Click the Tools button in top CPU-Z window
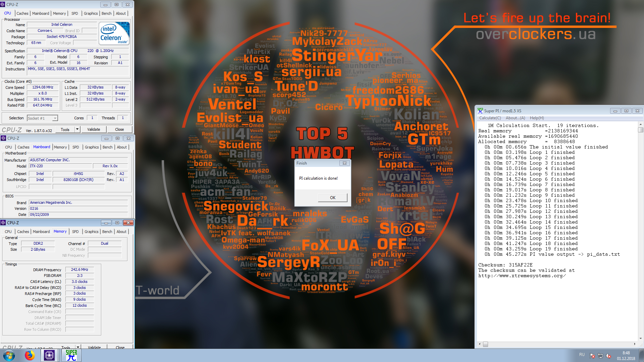Viewport: 644px width, 362px height. 65,129
